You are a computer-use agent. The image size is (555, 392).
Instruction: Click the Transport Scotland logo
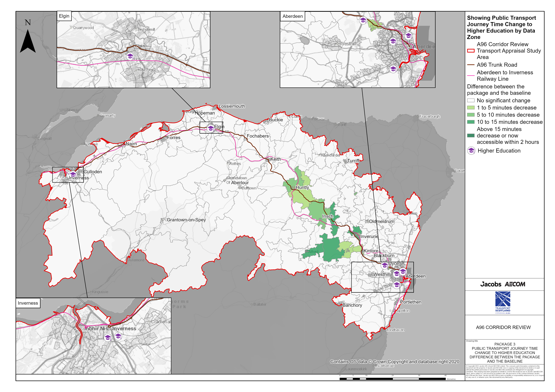point(503,302)
